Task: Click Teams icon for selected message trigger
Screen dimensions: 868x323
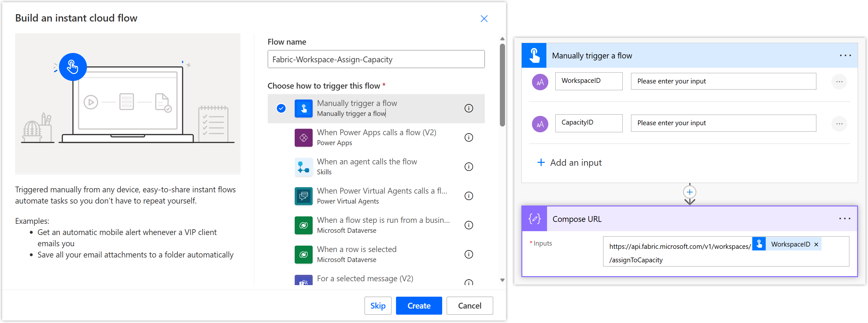Action: click(x=303, y=280)
